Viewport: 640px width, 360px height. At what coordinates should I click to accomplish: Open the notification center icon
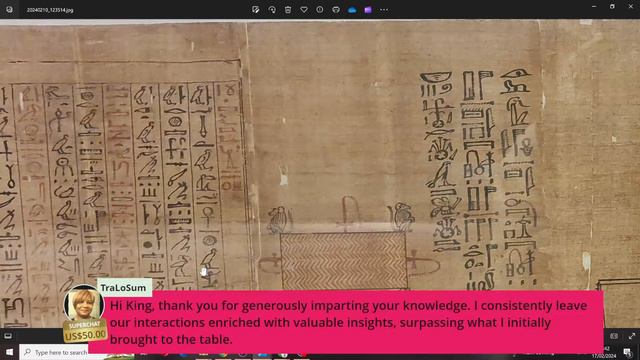pos(627,353)
